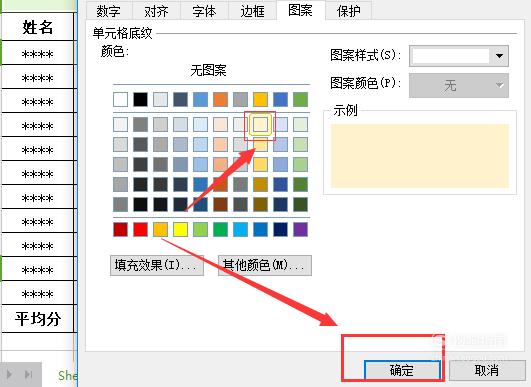Pick the dark navy swatch in the standard colors row
The height and width of the screenshot is (387, 531).
(280, 229)
